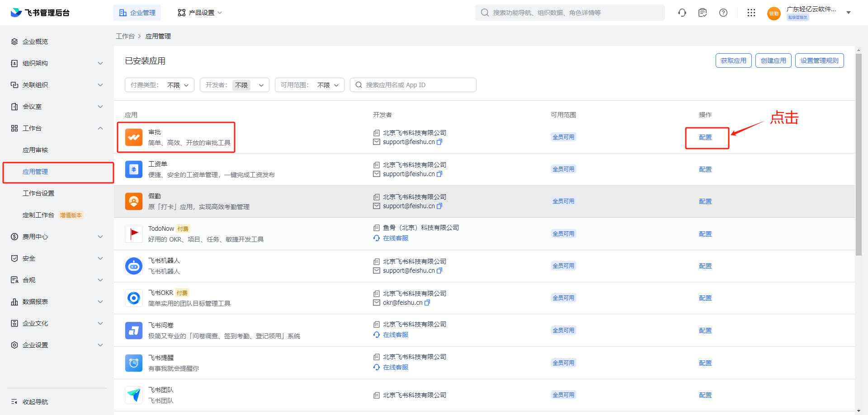Click the 审批 app icon
This screenshot has height=415, width=868.
click(134, 137)
